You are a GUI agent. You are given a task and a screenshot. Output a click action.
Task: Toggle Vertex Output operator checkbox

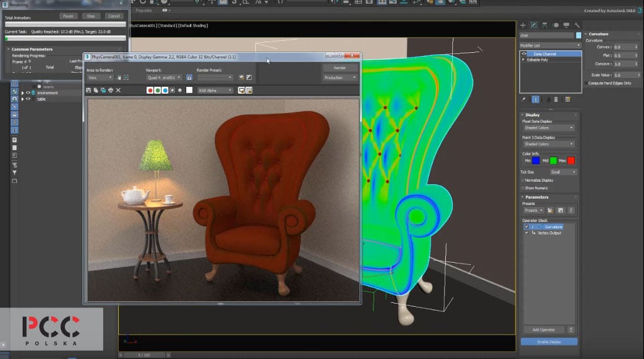pos(526,233)
